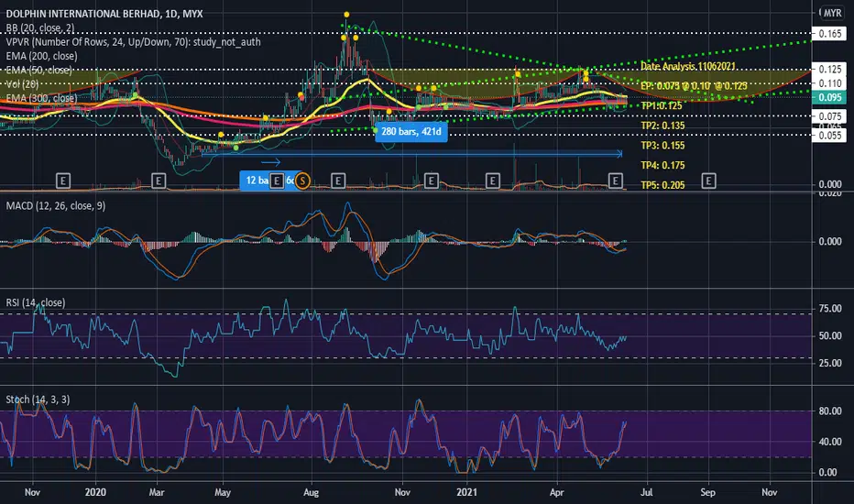854x504 pixels.
Task: Select the RSI (14, close) label
Action: click(36, 303)
